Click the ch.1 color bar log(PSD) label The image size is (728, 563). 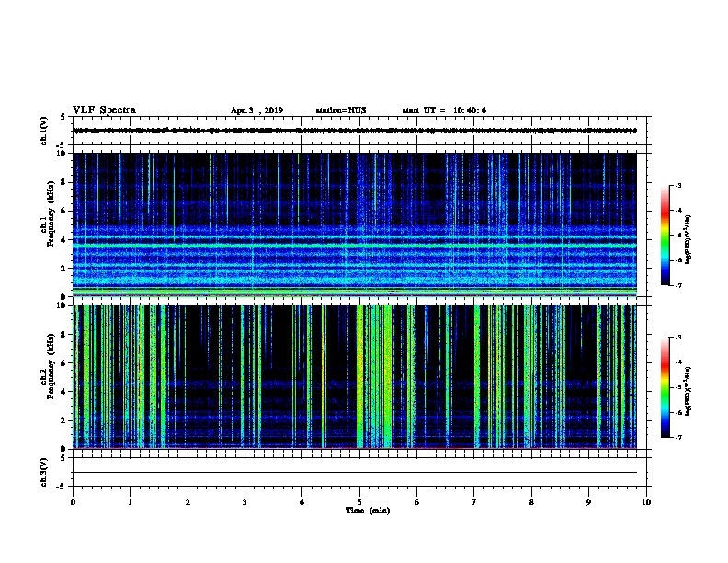688,240
